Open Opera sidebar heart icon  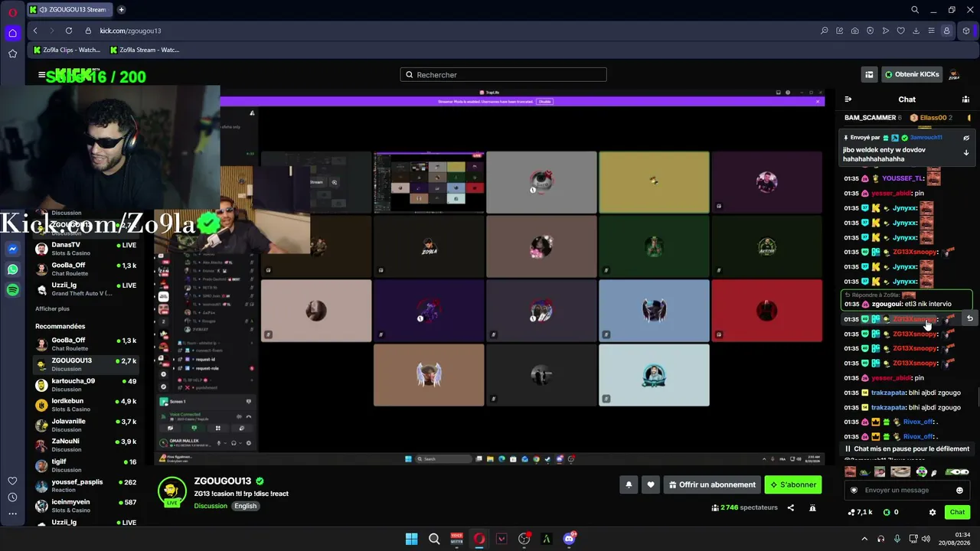12,481
